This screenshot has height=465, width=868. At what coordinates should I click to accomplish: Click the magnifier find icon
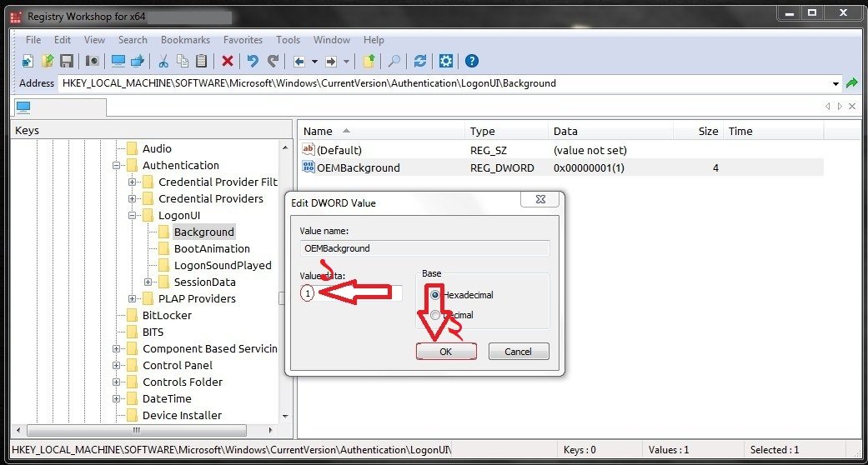[x=394, y=61]
